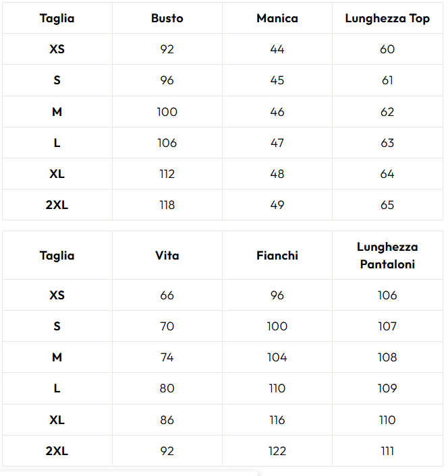Select Lunghezza Top value 65
The image size is (448, 476).
coord(387,205)
